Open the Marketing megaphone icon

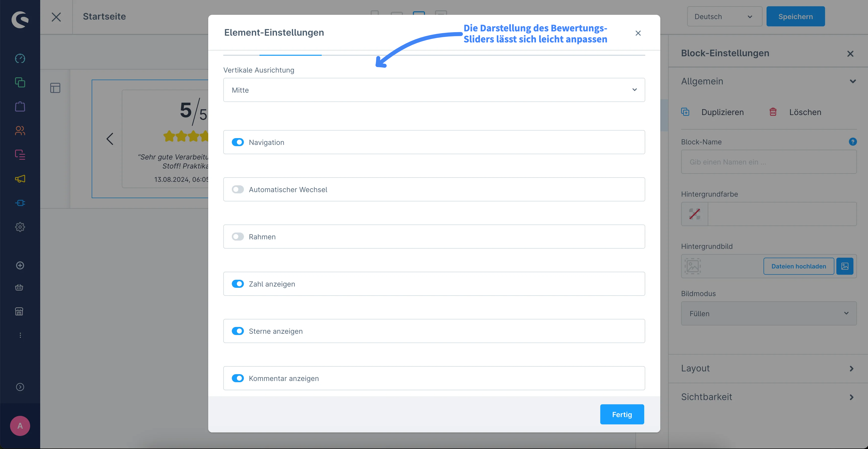pos(20,179)
